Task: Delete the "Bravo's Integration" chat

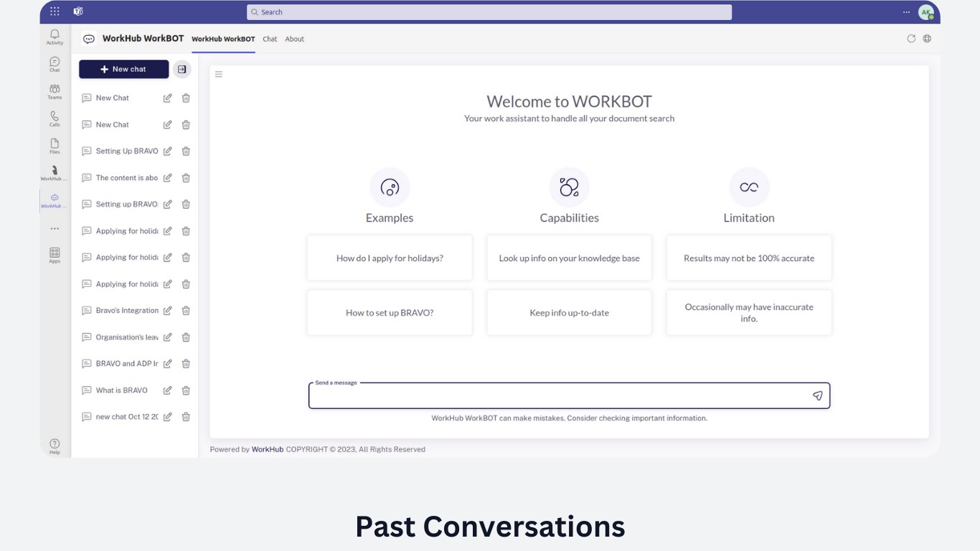Action: tap(186, 311)
